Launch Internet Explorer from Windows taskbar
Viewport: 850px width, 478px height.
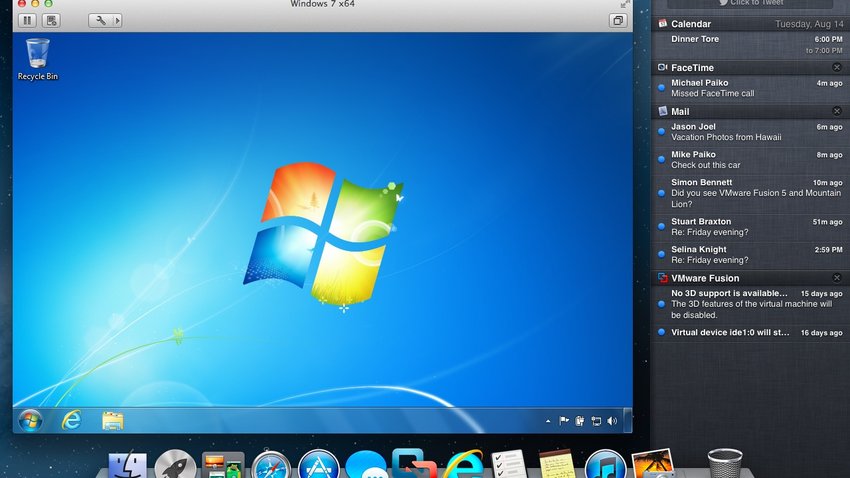coord(71,421)
